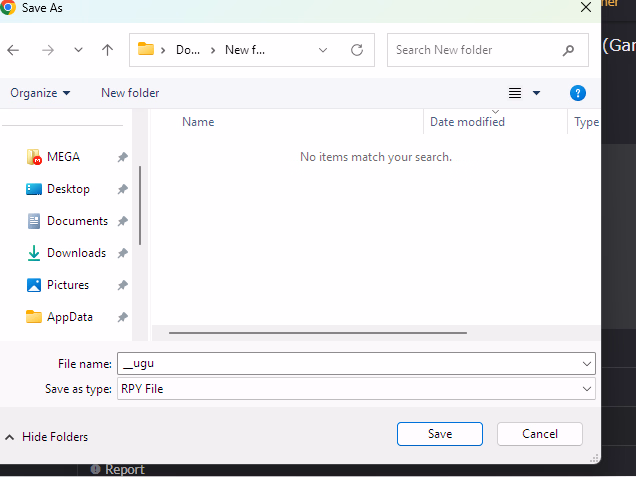
Task: Expand the Save as type dropdown
Action: click(587, 389)
